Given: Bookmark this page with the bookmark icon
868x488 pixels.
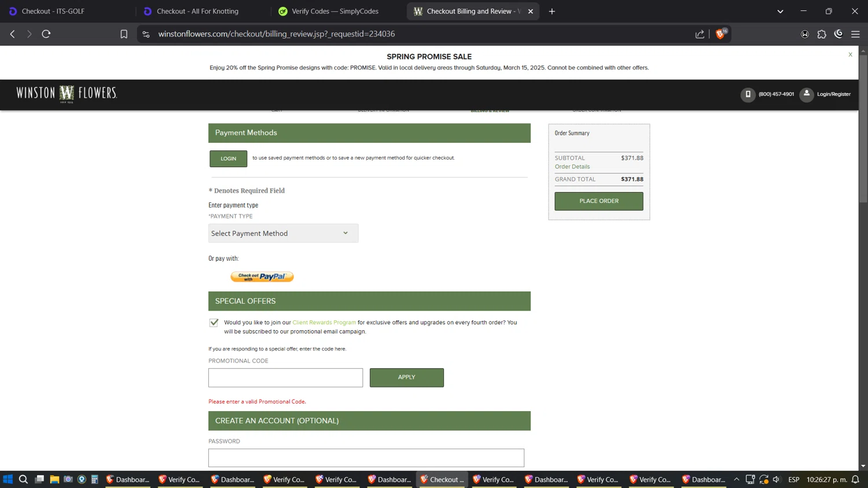Looking at the screenshot, I should click(x=124, y=34).
